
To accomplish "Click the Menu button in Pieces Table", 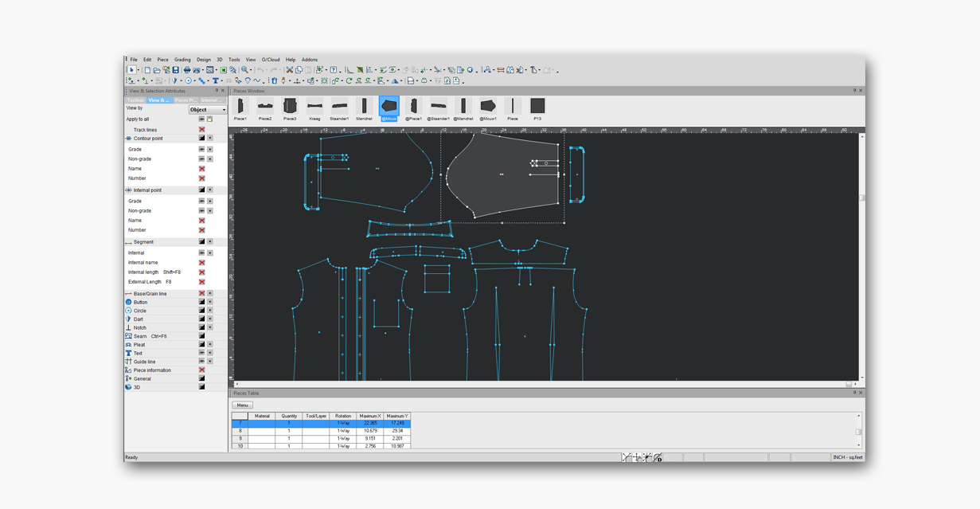I will (242, 405).
